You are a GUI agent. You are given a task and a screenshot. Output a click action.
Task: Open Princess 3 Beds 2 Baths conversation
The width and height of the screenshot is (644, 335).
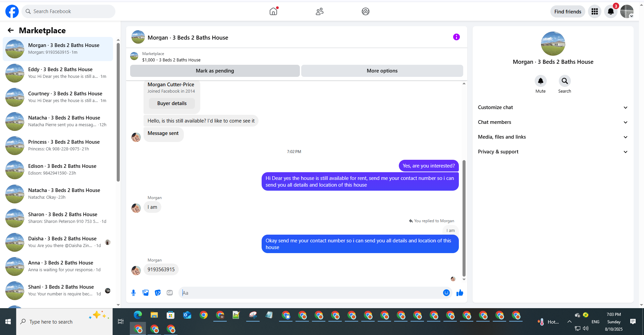click(58, 145)
